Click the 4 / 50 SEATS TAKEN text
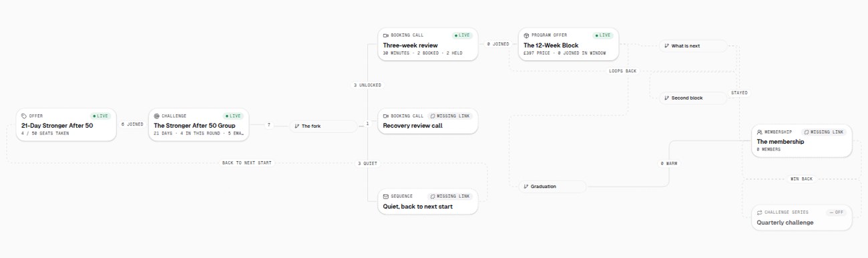 point(45,134)
